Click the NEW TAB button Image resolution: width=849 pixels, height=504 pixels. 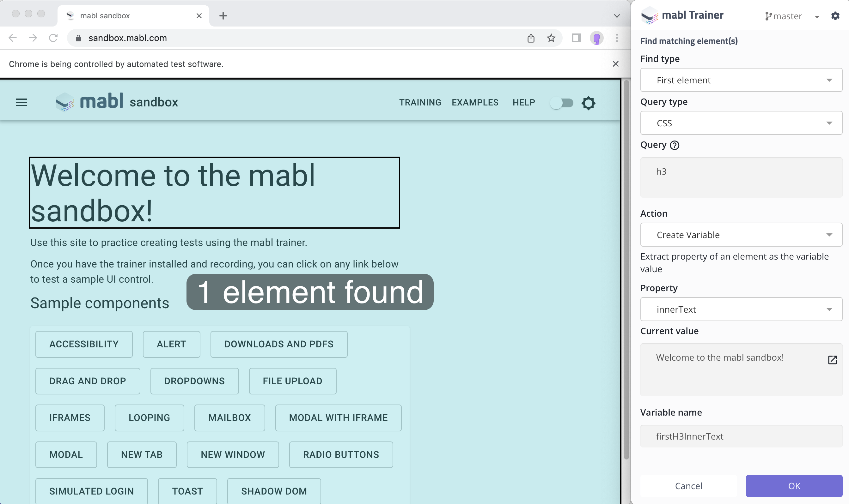tap(142, 454)
